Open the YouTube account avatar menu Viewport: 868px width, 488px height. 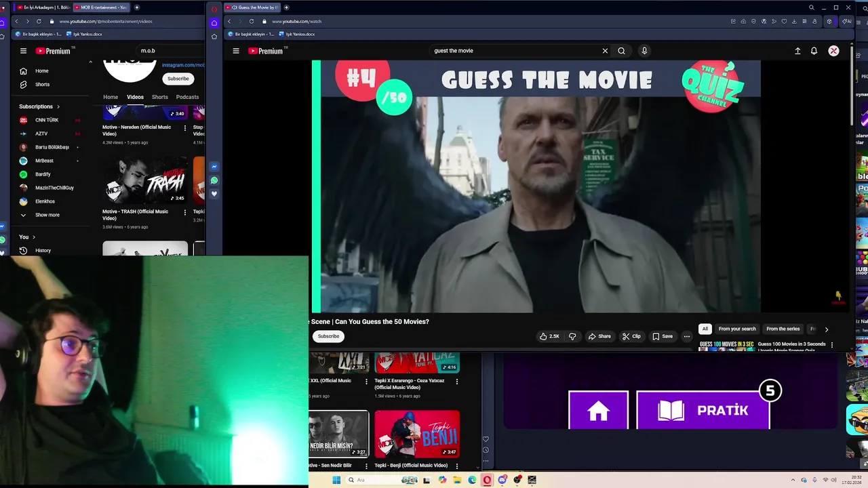[x=833, y=51]
